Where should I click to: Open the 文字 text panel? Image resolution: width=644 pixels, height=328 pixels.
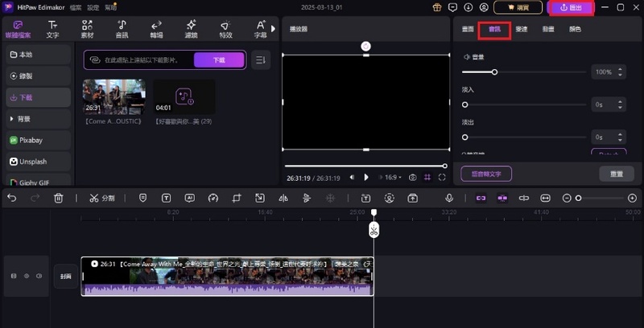52,30
